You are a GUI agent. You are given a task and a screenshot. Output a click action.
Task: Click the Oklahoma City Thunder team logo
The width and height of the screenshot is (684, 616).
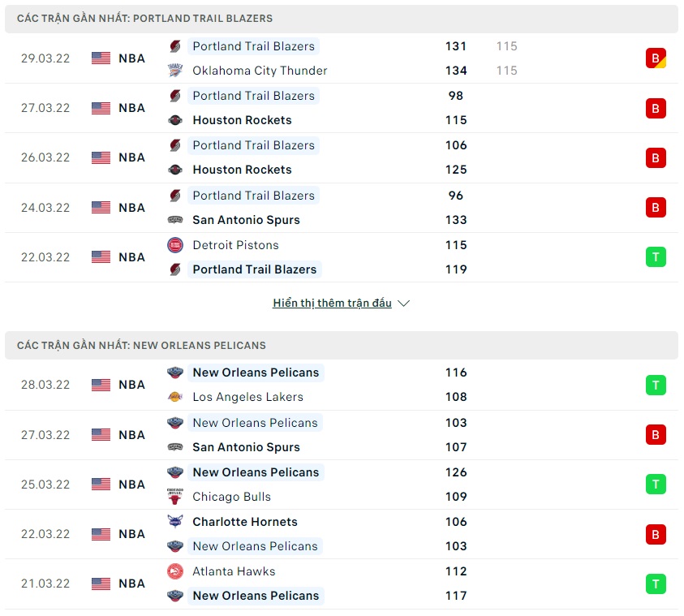point(175,71)
